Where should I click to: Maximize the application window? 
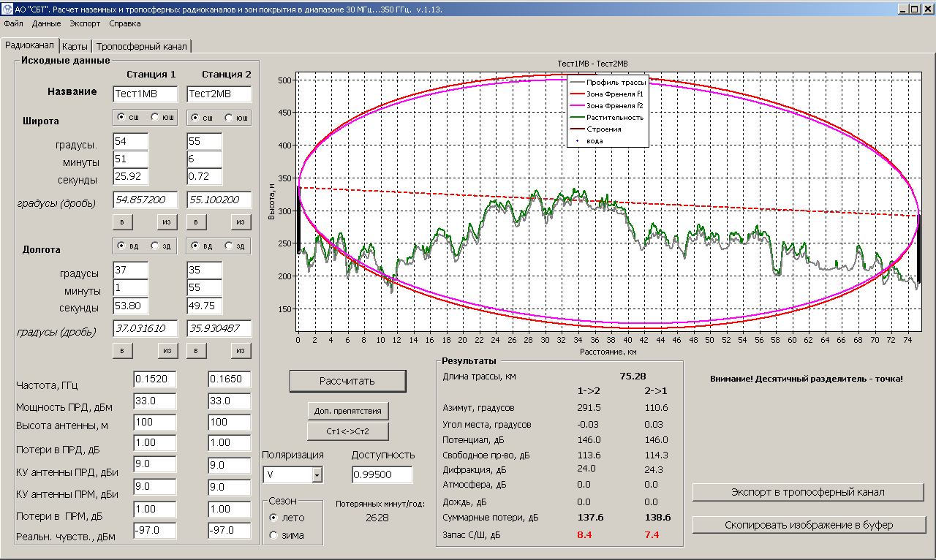coord(915,9)
